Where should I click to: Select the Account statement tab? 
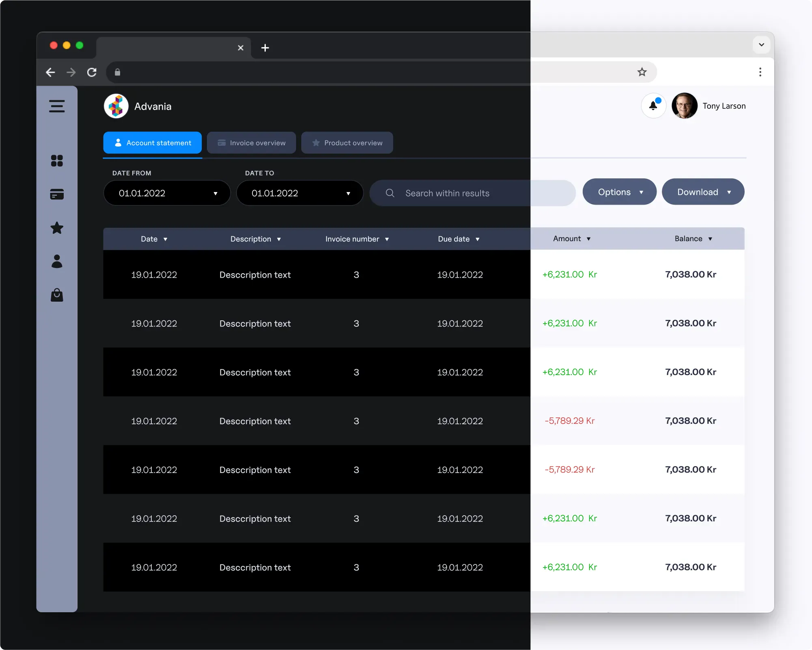point(153,143)
